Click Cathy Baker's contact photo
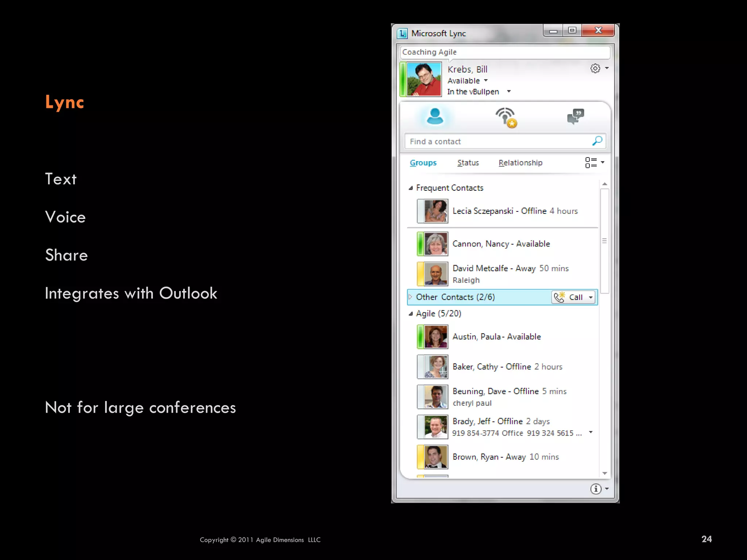Screen dimensions: 747x560 (436, 367)
